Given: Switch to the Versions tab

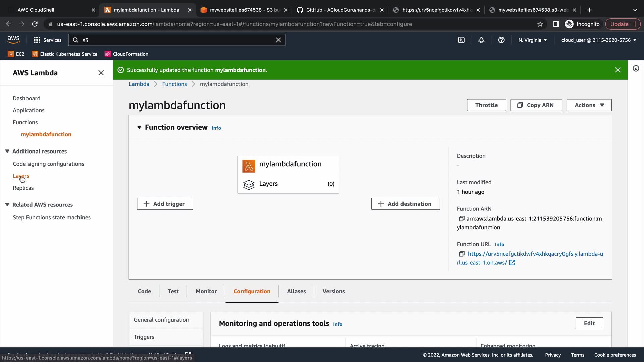Looking at the screenshot, I should click(x=333, y=291).
